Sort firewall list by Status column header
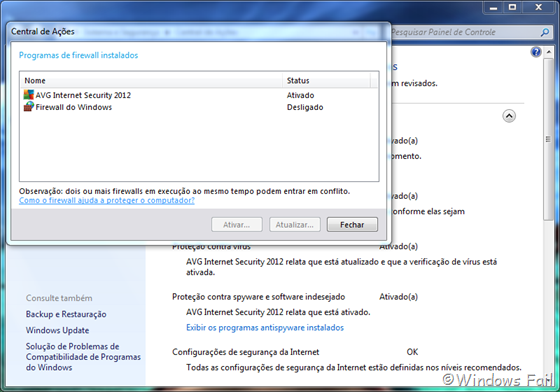 [327, 80]
